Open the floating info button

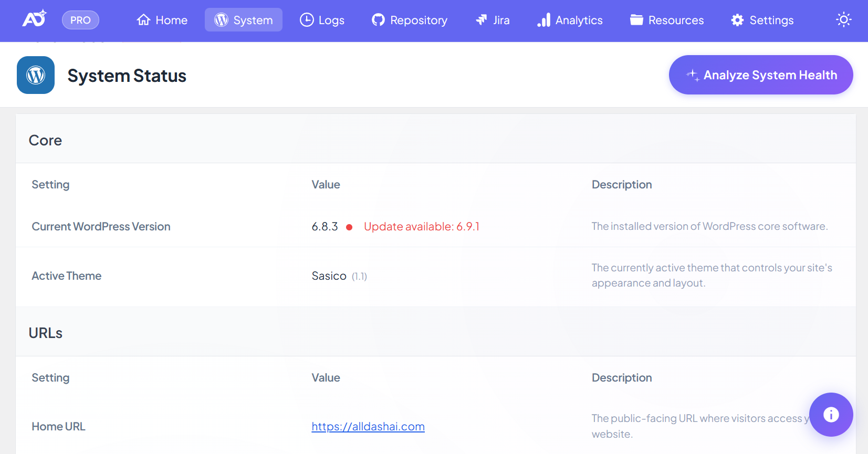831,415
